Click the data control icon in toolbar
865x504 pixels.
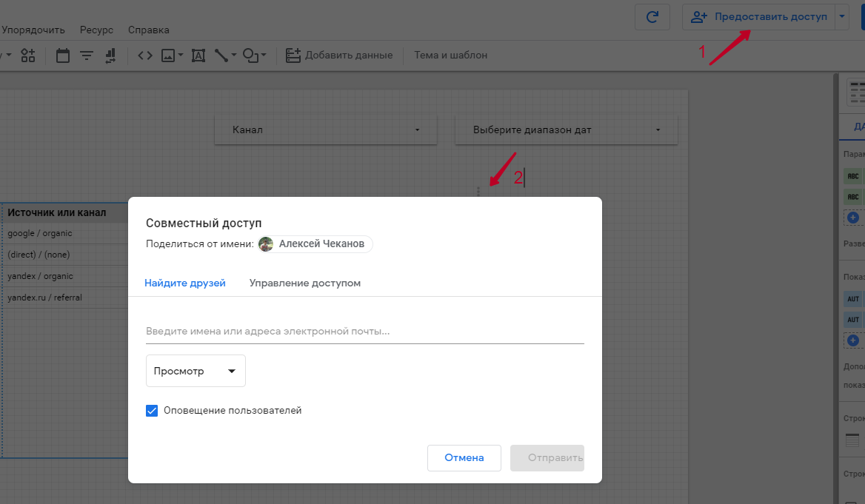tap(111, 56)
